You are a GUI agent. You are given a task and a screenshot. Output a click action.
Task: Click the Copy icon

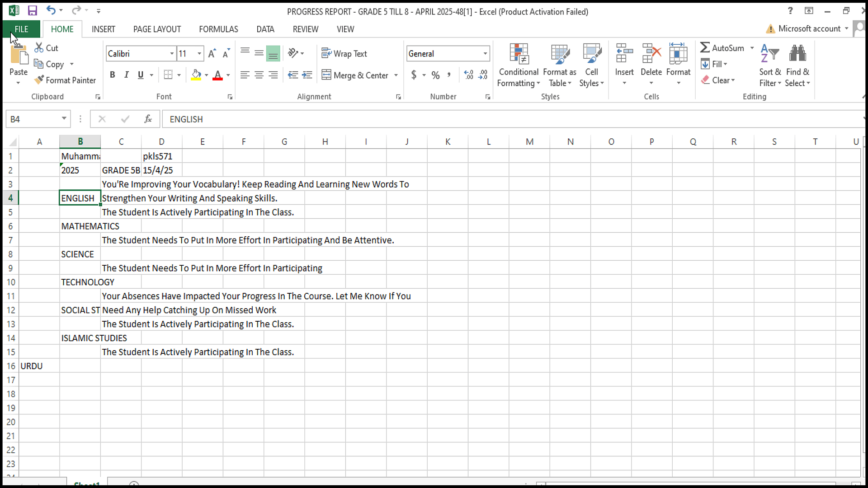pos(39,64)
